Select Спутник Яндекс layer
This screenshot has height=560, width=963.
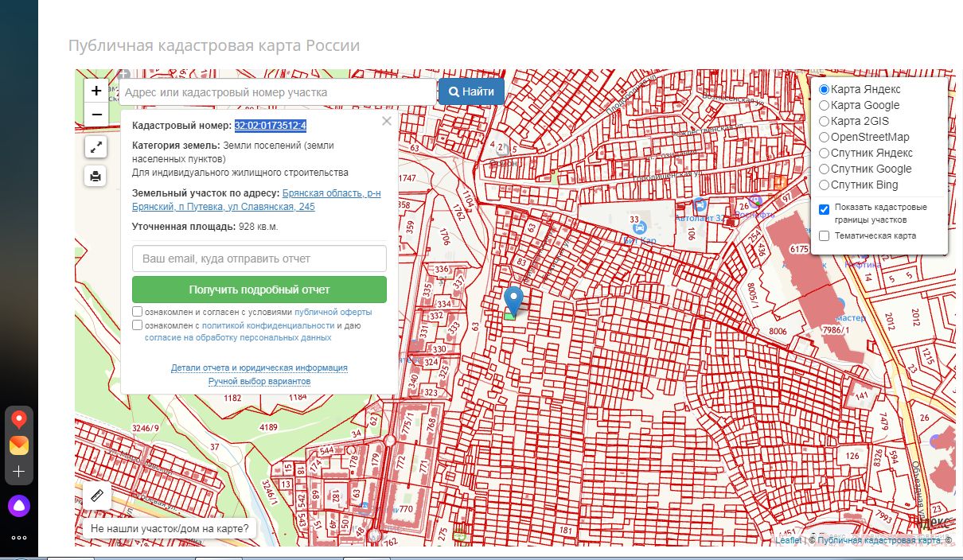coord(825,153)
